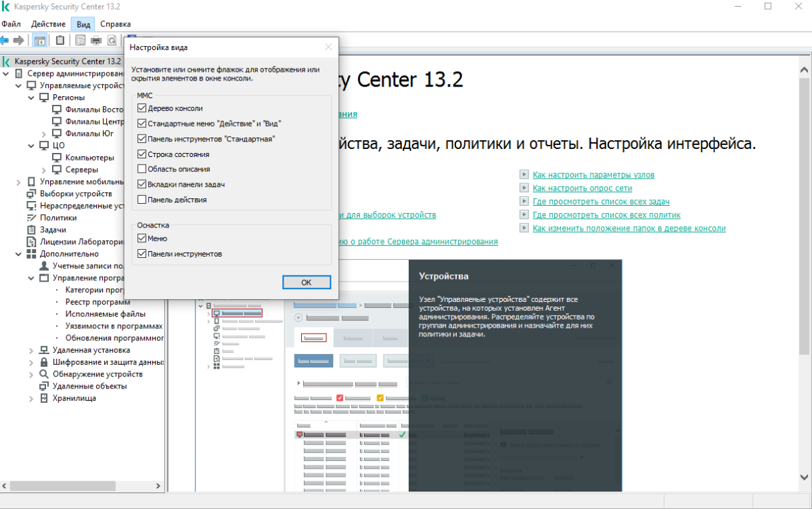Uncheck the Вкладки панели задач checkbox

coord(141,184)
